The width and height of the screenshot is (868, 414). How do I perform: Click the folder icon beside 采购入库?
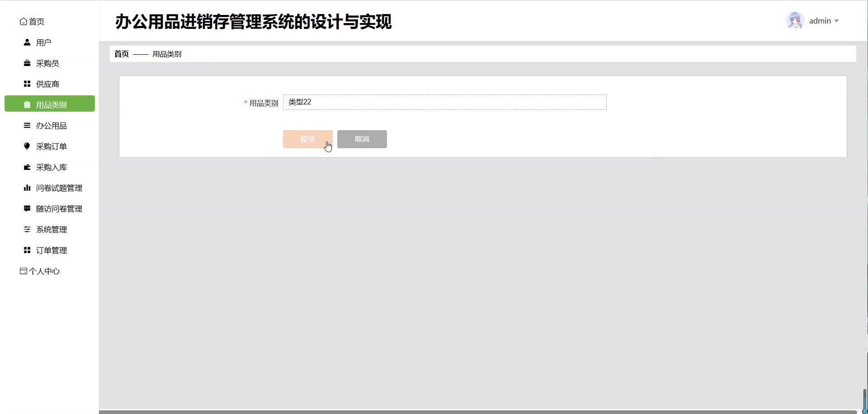27,167
